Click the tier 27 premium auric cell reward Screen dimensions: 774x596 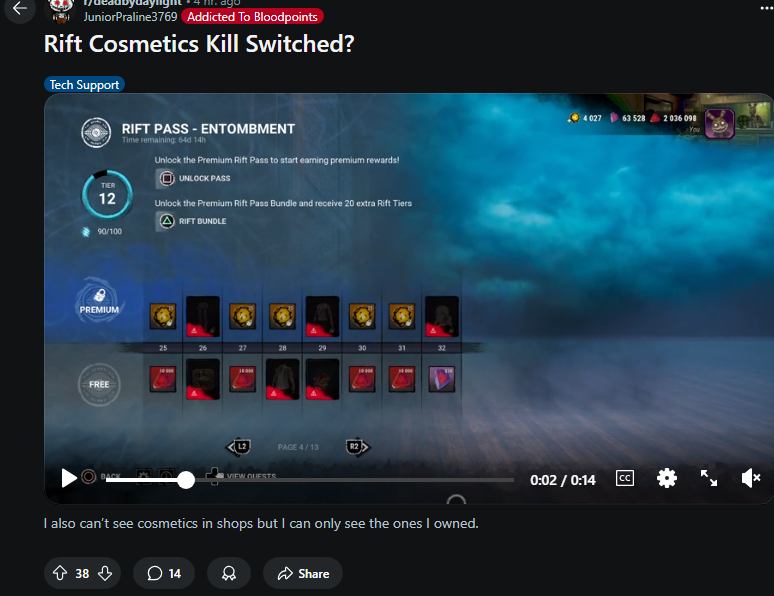tap(242, 316)
